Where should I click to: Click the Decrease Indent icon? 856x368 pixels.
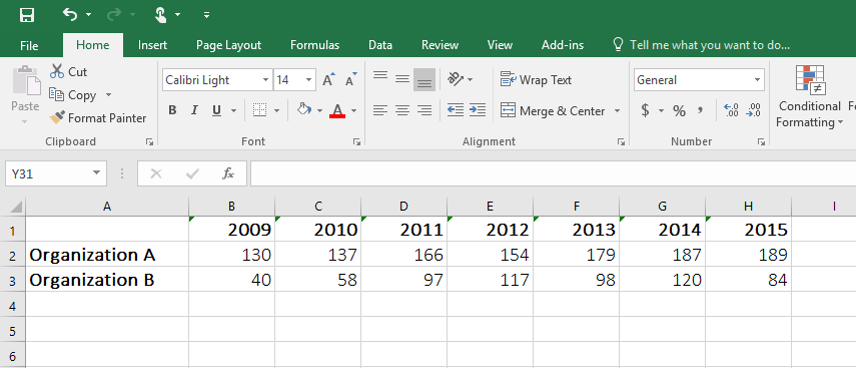(x=455, y=110)
